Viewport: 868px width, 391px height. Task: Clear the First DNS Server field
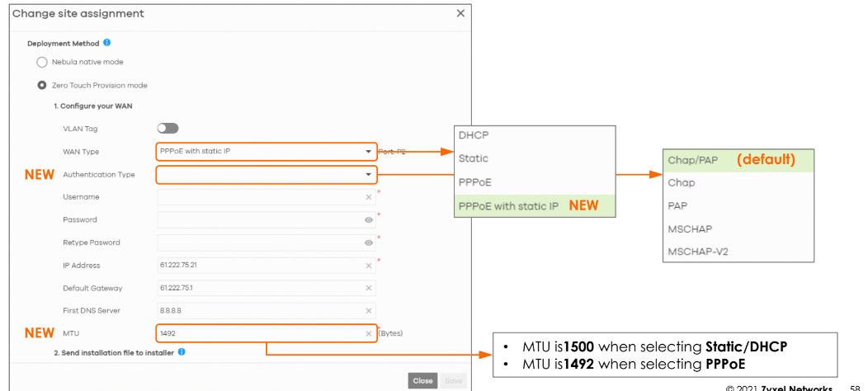point(369,311)
